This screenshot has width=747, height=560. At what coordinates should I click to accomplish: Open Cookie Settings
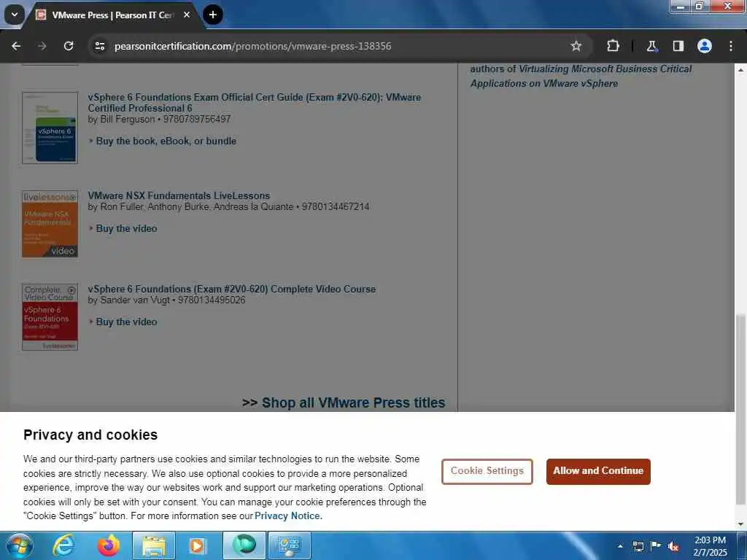(487, 472)
